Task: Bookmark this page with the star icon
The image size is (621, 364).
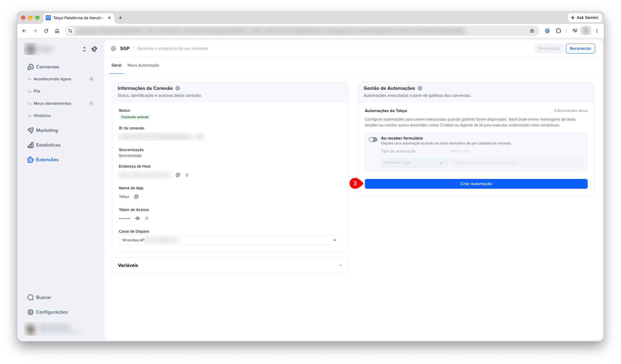Action: click(532, 31)
